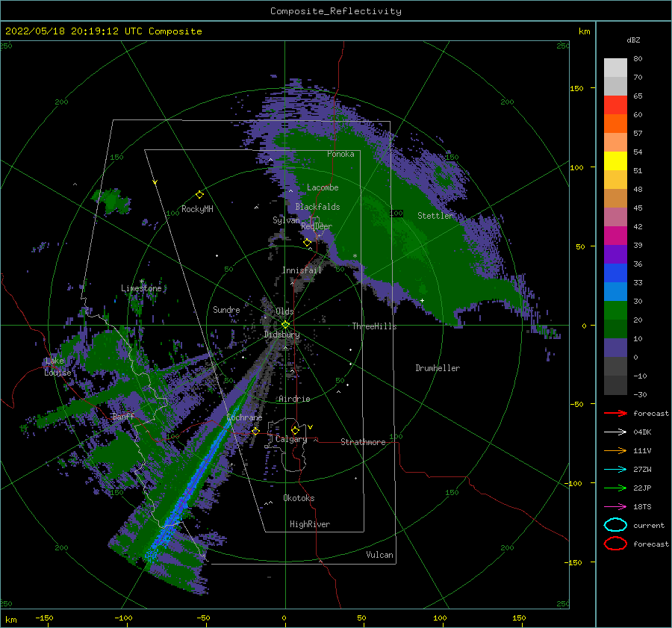This screenshot has height=628, width=672.
Task: Click the Calgary city label
Action: [291, 439]
